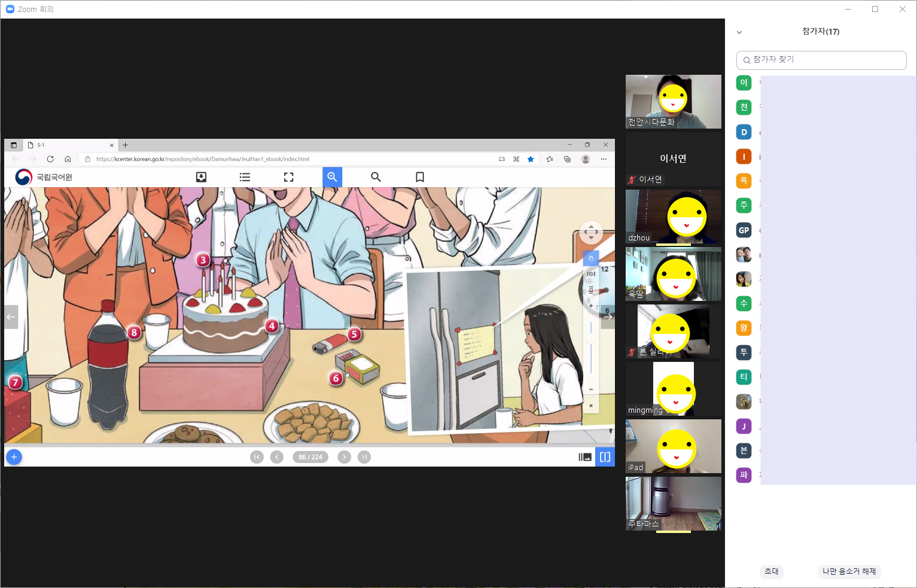Open the browser settings ellipsis menu
The width and height of the screenshot is (917, 588).
604,159
